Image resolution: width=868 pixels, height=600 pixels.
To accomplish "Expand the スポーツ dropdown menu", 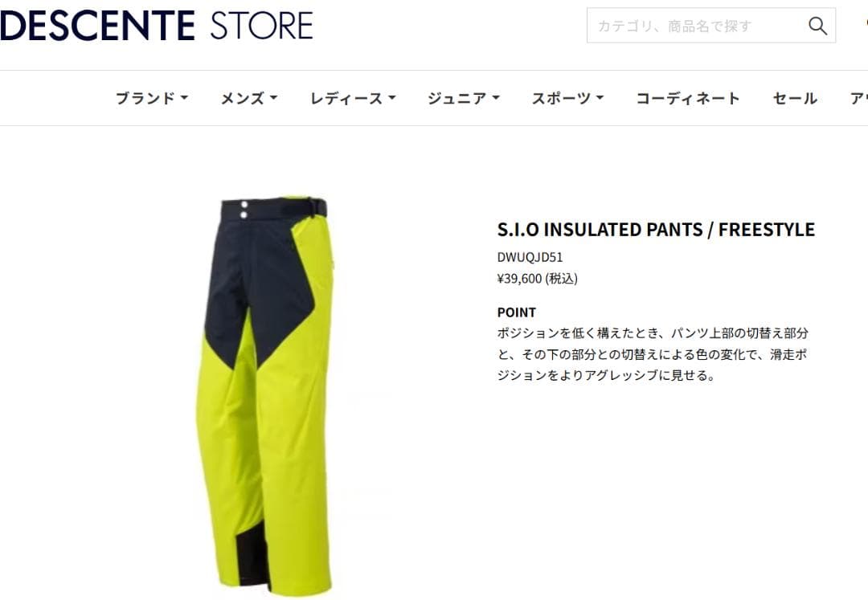I will point(567,99).
